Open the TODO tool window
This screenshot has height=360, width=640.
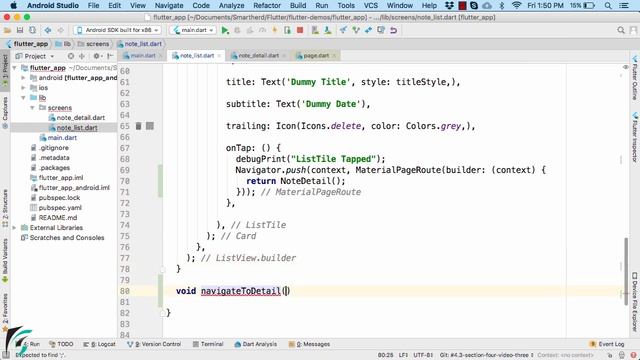61,344
